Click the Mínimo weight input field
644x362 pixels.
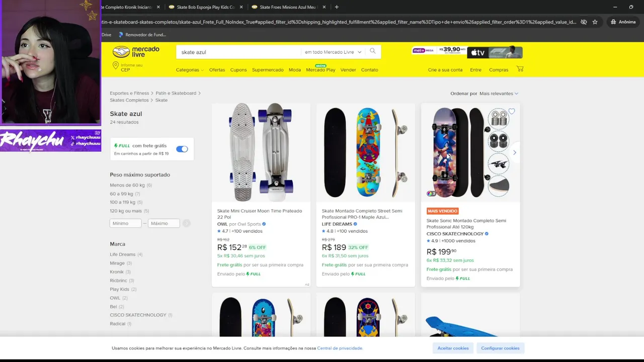click(125, 223)
